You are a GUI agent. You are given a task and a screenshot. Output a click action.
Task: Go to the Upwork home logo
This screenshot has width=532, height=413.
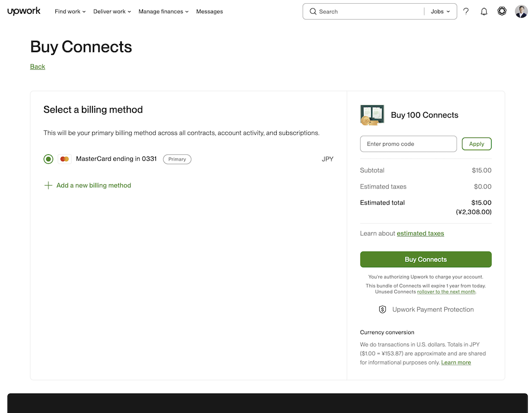pos(24,11)
